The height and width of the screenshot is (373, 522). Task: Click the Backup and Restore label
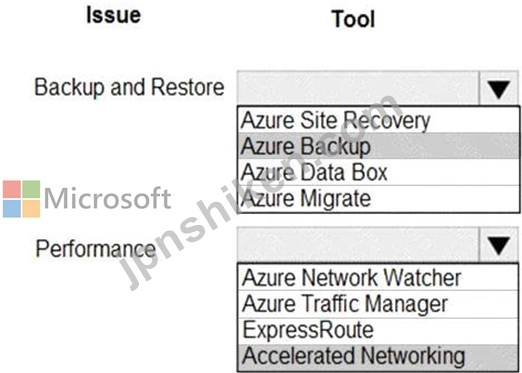129,87
